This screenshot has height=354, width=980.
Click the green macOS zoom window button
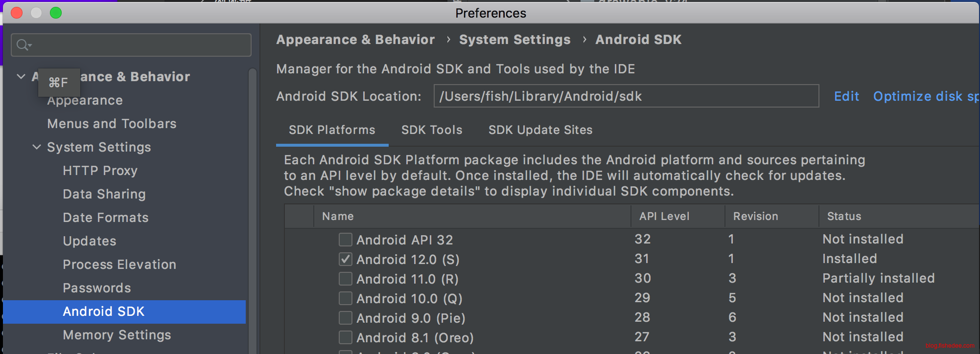click(56, 13)
